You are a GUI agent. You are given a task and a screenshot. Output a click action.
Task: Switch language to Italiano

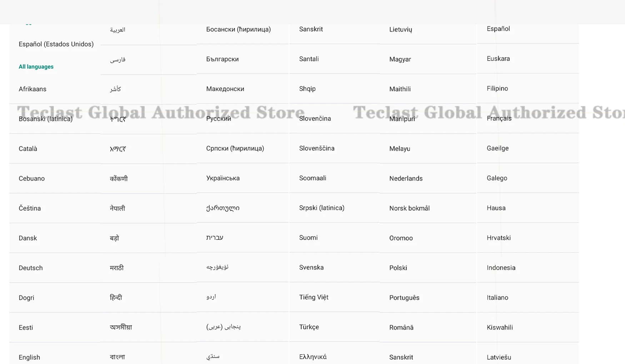click(x=497, y=297)
